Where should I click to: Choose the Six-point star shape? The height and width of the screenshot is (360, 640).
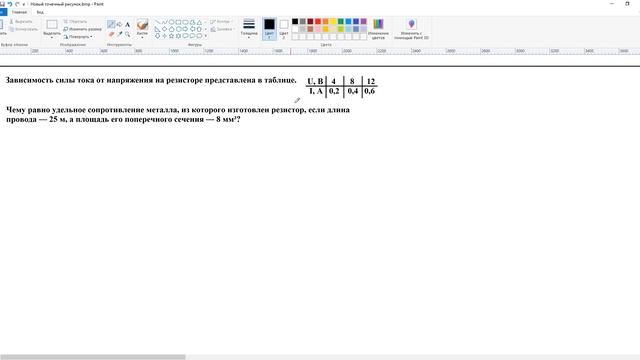(x=178, y=36)
